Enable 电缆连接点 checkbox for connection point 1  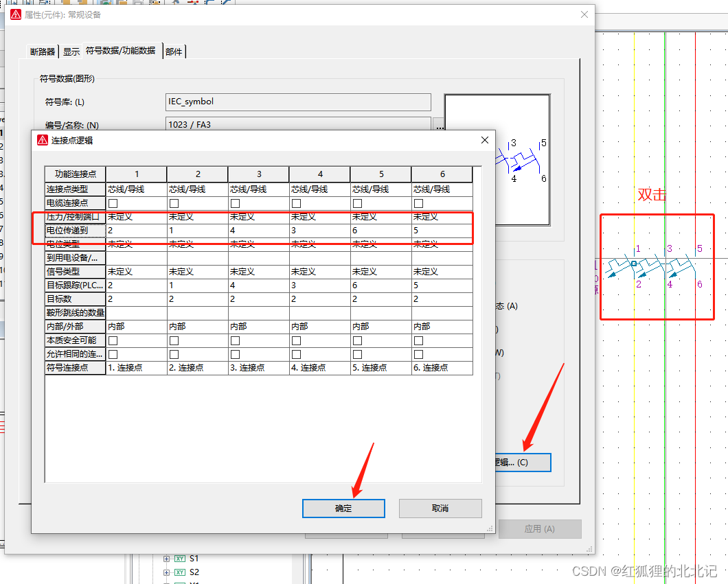113,203
